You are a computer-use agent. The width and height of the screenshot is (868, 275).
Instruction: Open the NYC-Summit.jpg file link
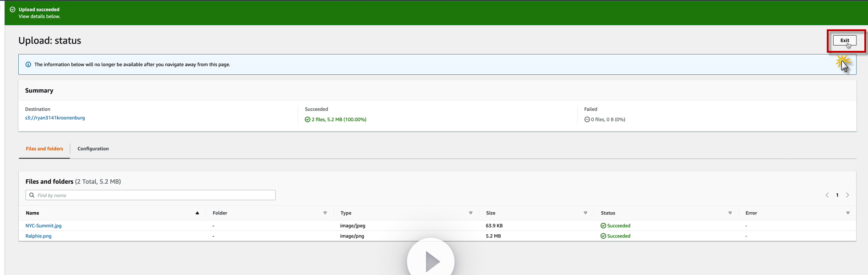pos(44,226)
